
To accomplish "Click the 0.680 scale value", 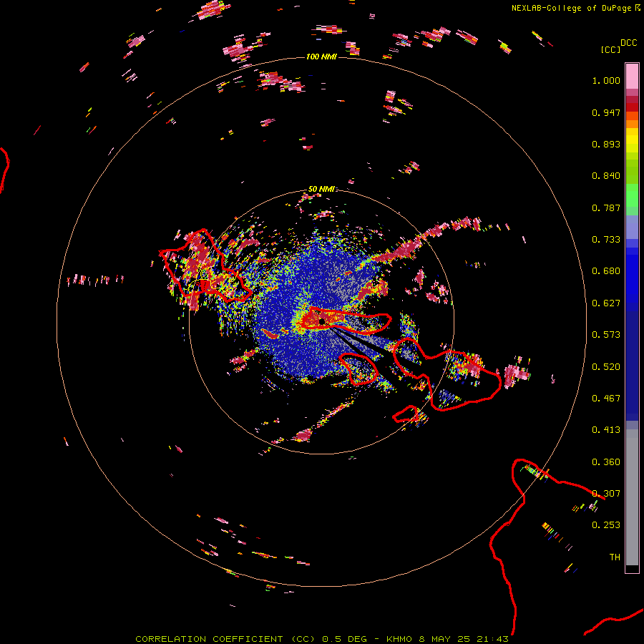I will pyautogui.click(x=606, y=271).
